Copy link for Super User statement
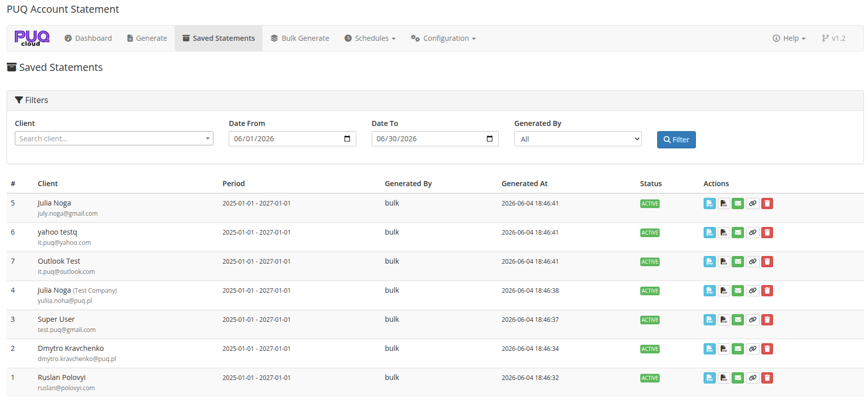 coord(753,320)
